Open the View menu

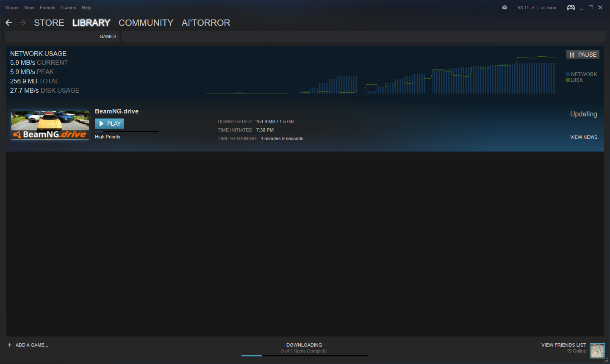tap(29, 8)
